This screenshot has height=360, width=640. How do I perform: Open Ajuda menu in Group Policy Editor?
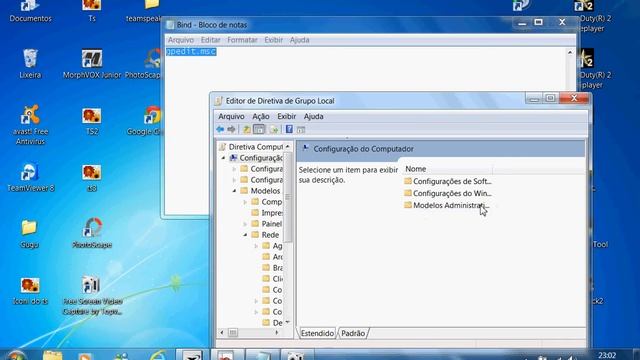pos(313,116)
